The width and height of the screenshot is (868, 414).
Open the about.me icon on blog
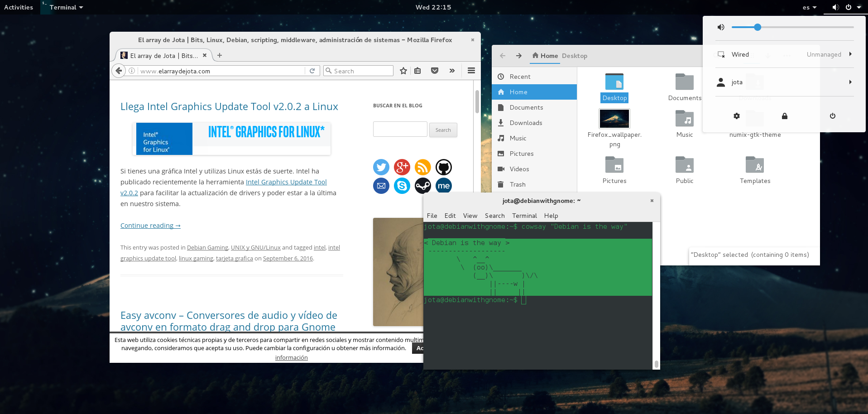pyautogui.click(x=444, y=186)
